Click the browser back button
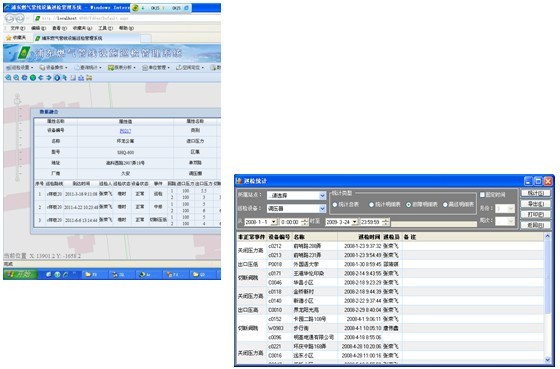The image size is (560, 369). (10, 18)
